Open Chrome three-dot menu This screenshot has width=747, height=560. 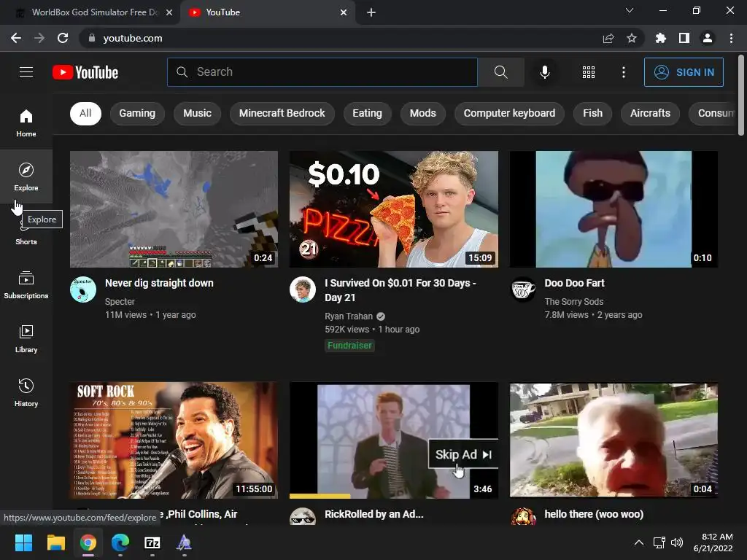point(731,38)
